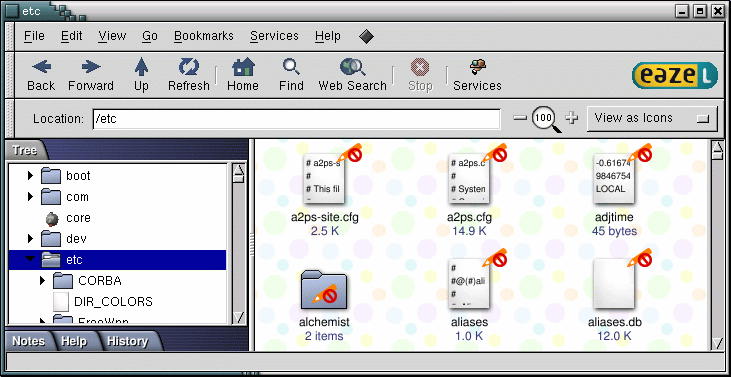Open the View as Icons dropdown
Viewport: 731px width, 377px height.
point(651,118)
